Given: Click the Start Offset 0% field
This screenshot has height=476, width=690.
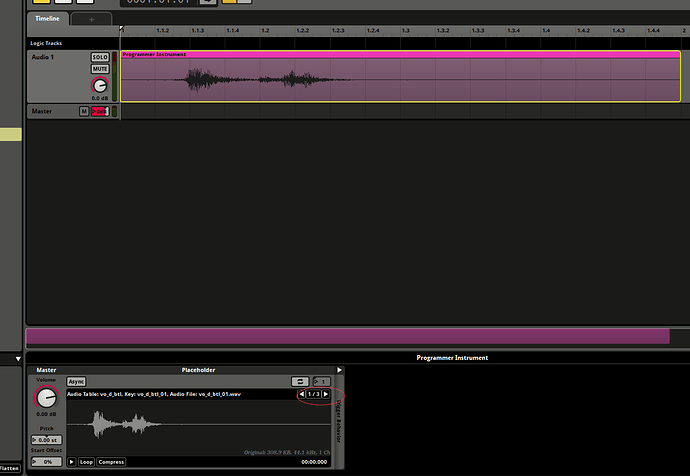Looking at the screenshot, I should (46, 462).
